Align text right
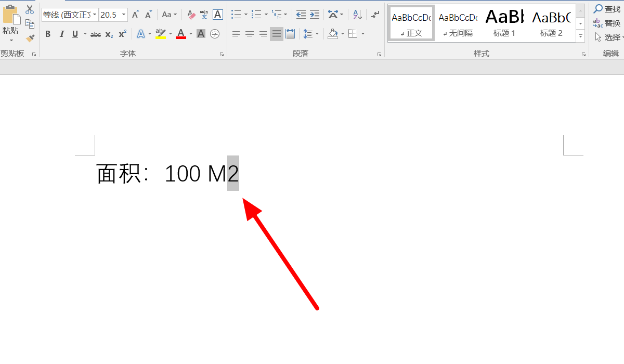Image resolution: width=624 pixels, height=364 pixels. pos(263,34)
